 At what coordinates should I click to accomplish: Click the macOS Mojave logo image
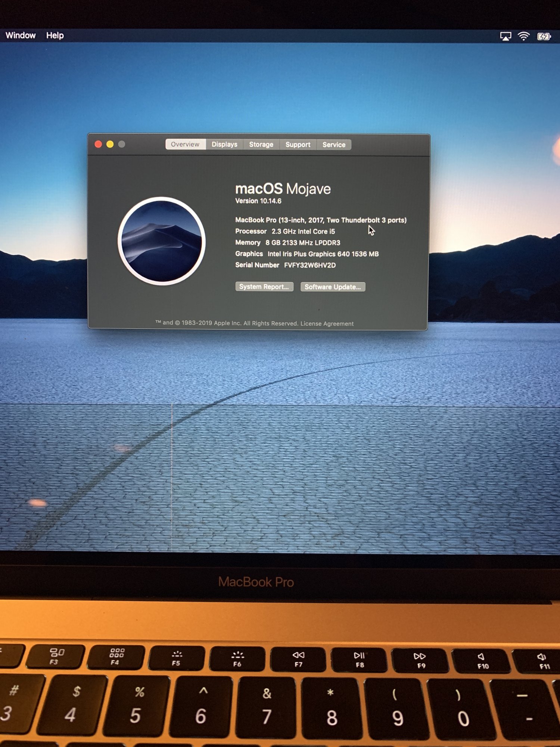(162, 241)
